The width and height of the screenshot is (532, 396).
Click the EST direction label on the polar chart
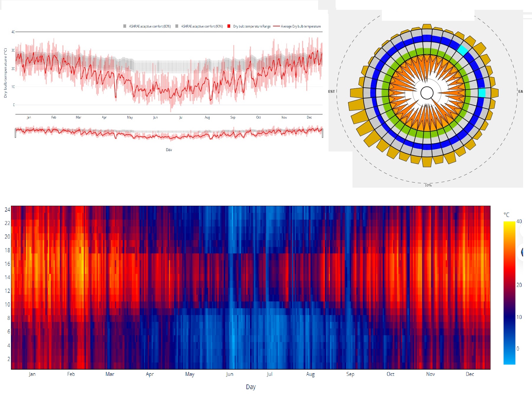tap(331, 92)
